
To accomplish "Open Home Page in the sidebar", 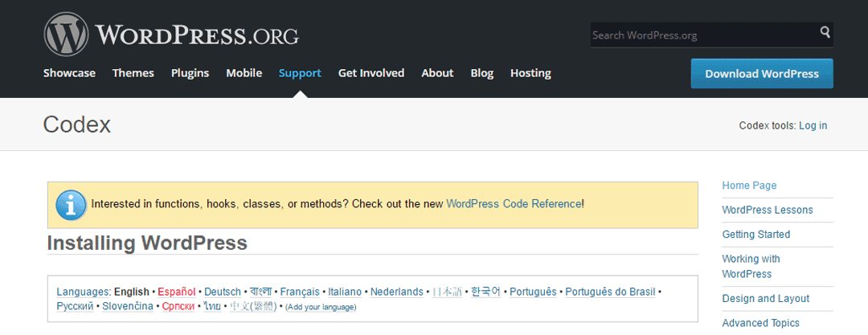I will [x=750, y=186].
